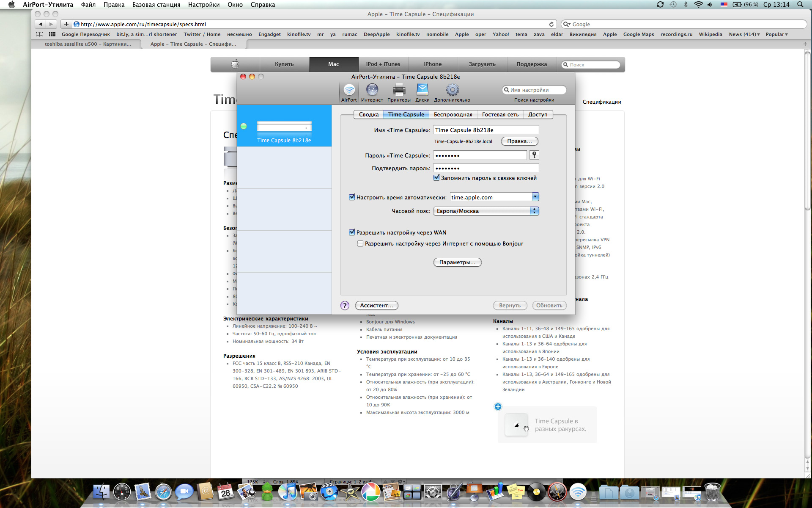Click Подтвердить пароль field
812x508 pixels.
(486, 168)
